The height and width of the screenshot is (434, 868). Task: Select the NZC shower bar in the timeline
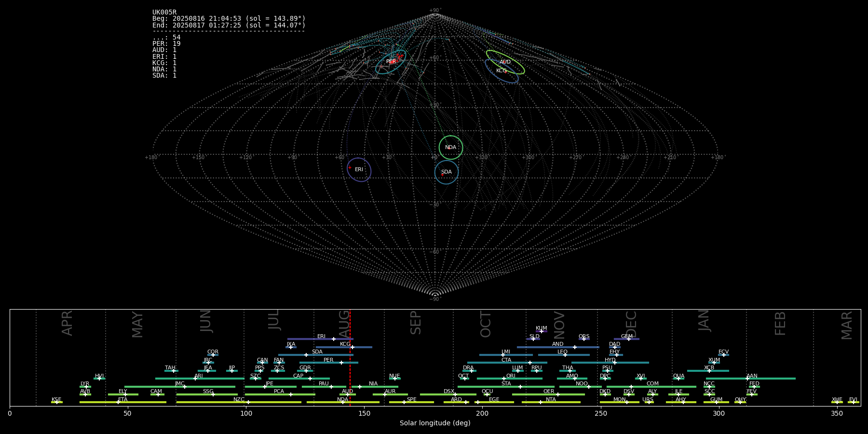pos(239,402)
